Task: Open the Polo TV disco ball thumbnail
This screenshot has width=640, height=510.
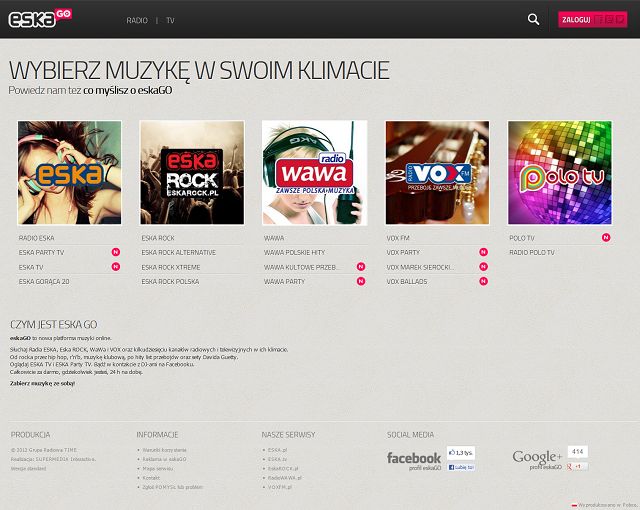Action: coord(560,173)
